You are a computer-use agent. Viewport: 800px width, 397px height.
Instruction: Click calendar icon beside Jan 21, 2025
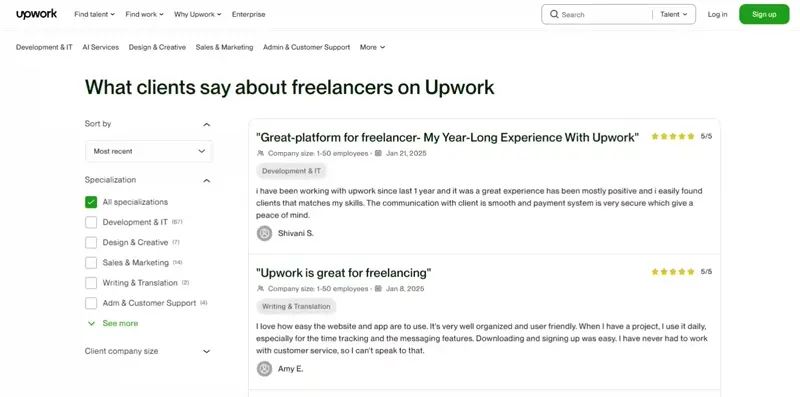[378, 153]
